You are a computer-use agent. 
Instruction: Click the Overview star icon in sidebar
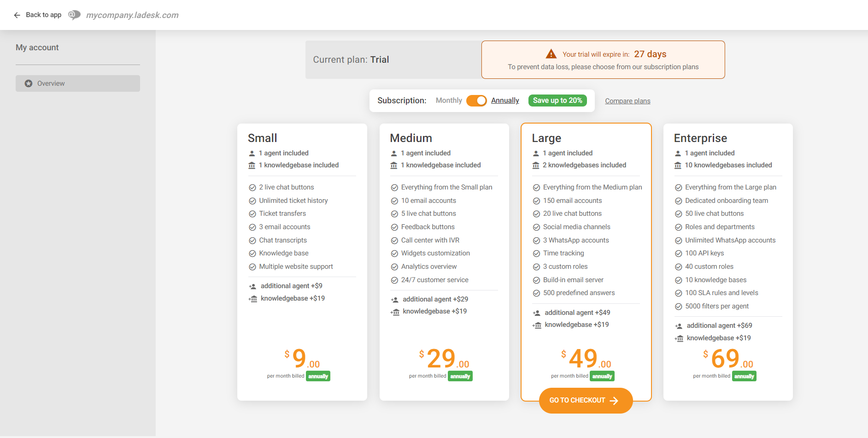click(x=29, y=83)
